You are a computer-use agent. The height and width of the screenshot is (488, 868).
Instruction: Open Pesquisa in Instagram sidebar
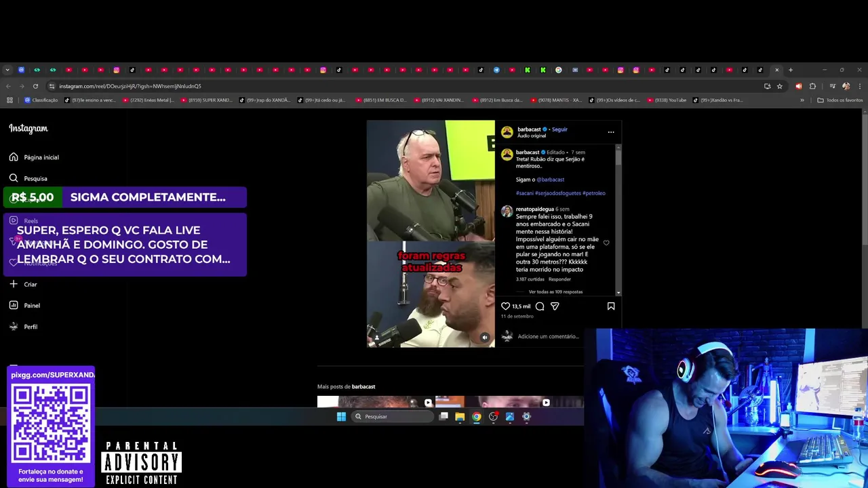click(28, 178)
